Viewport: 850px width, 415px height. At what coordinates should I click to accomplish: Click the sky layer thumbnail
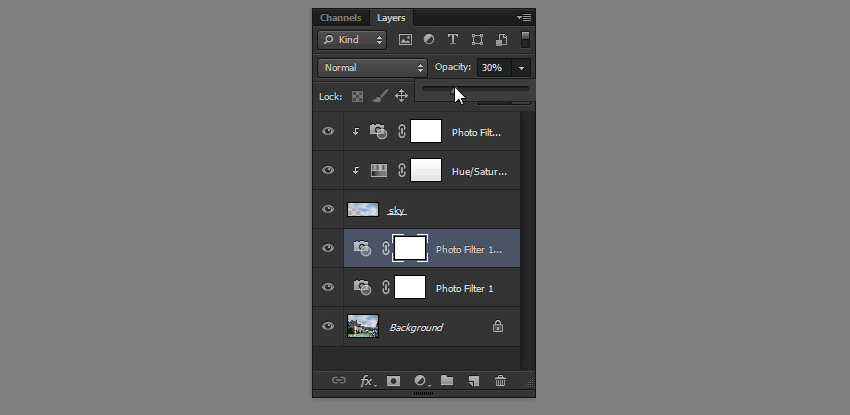[363, 209]
